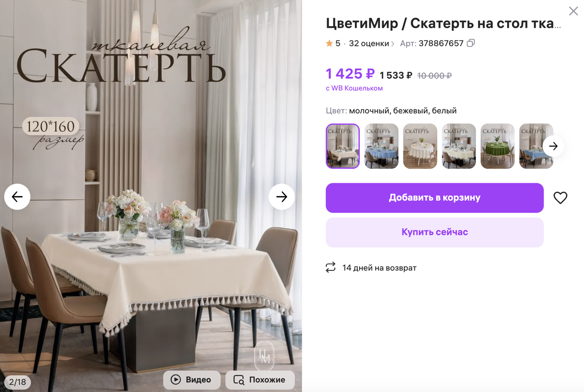Show more color variants with arrow
This screenshot has height=392, width=584.
point(553,146)
